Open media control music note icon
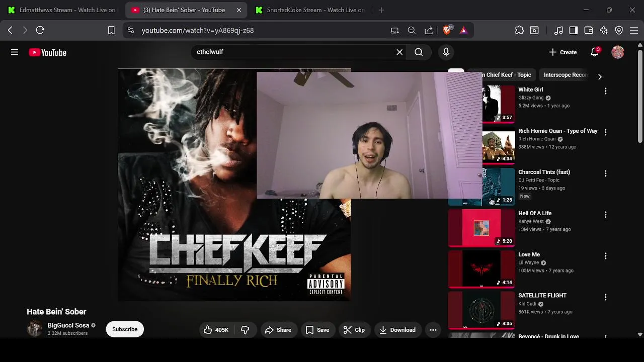Viewport: 644px width, 362px height. point(558,30)
